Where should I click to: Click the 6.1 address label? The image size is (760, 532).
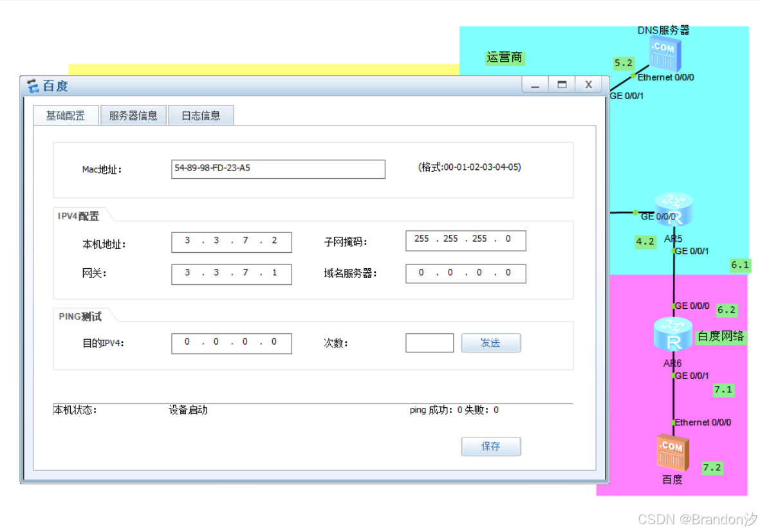pyautogui.click(x=740, y=265)
